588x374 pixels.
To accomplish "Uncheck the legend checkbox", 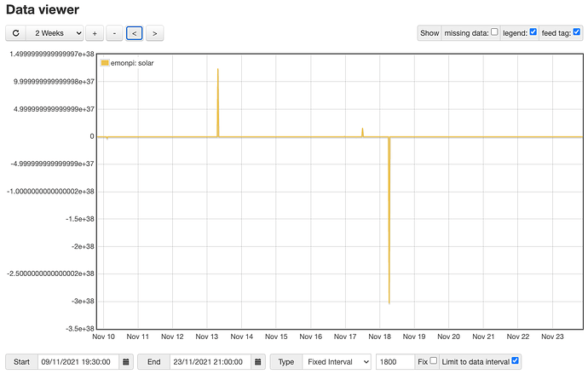I will (x=533, y=32).
